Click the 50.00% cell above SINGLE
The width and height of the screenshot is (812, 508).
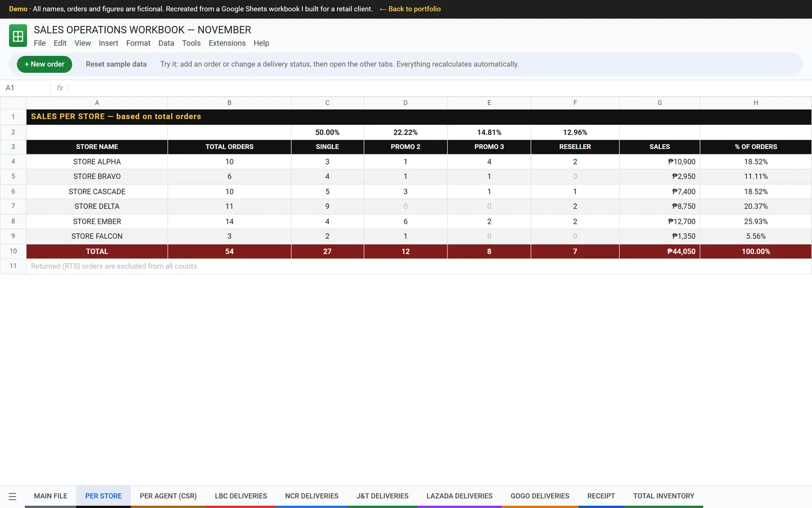pos(327,132)
